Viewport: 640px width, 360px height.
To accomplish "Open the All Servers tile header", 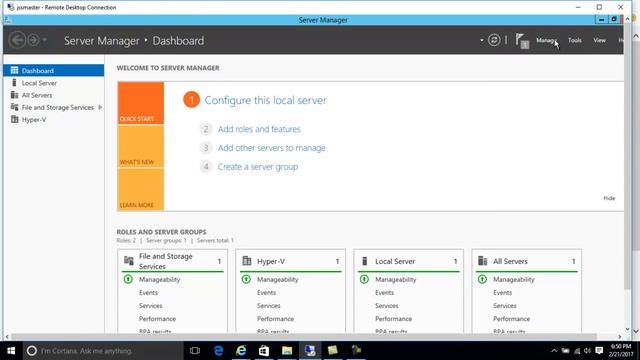I will (x=527, y=261).
